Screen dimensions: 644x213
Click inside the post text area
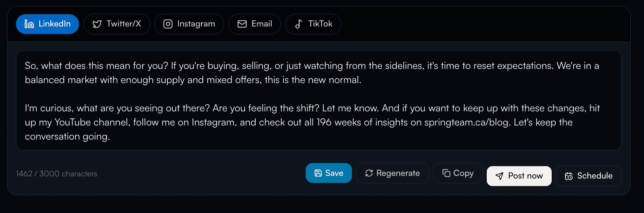318,100
